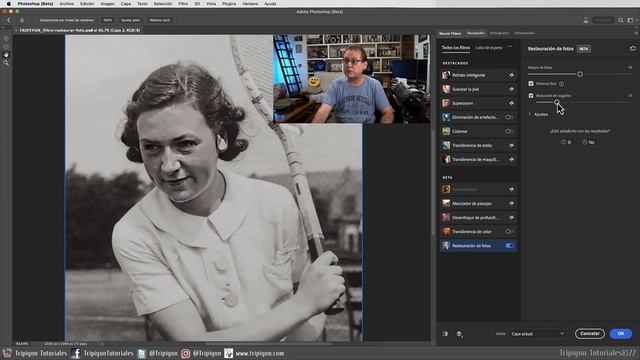Open the workspace layout icon top right

(631, 20)
